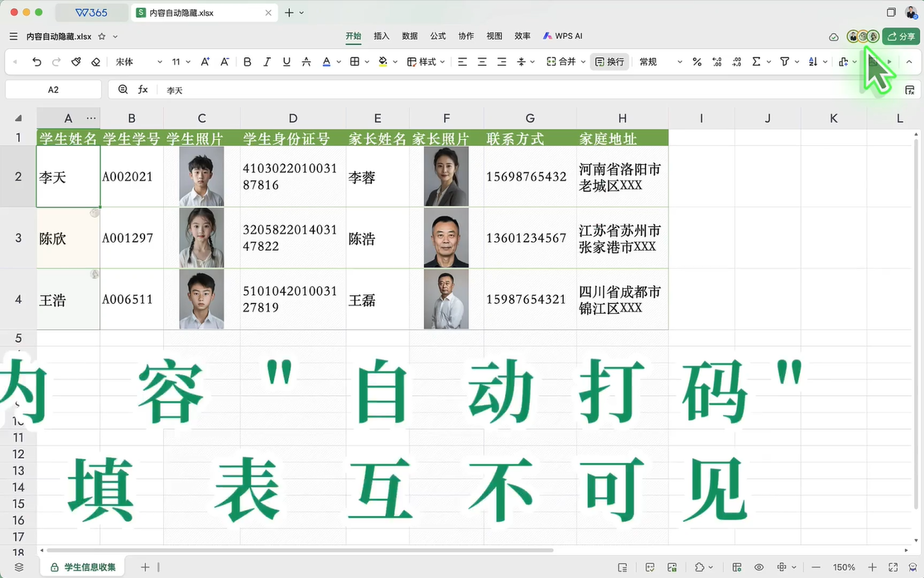The height and width of the screenshot is (578, 924).
Task: Open the 常规 number format dropdown
Action: tap(660, 62)
